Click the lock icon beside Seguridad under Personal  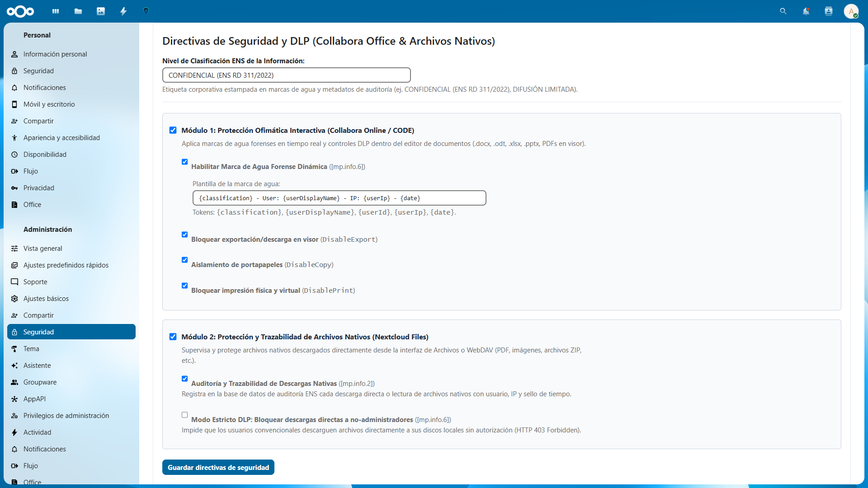14,71
